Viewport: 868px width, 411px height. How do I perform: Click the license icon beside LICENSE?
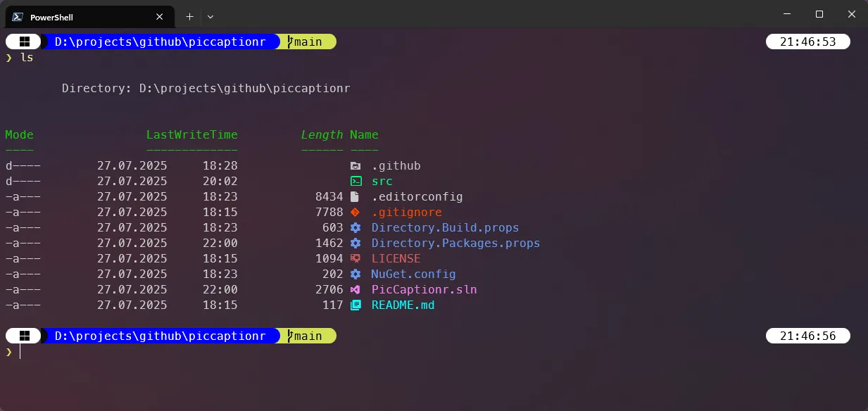(x=356, y=259)
